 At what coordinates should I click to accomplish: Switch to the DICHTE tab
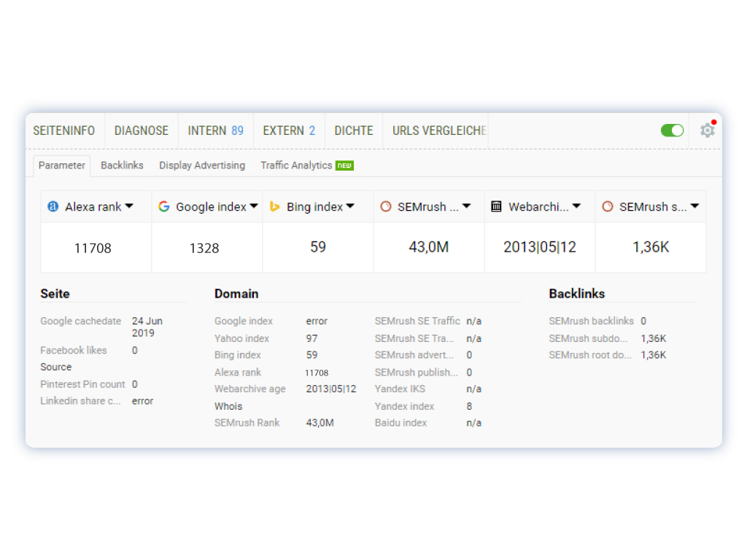[354, 131]
